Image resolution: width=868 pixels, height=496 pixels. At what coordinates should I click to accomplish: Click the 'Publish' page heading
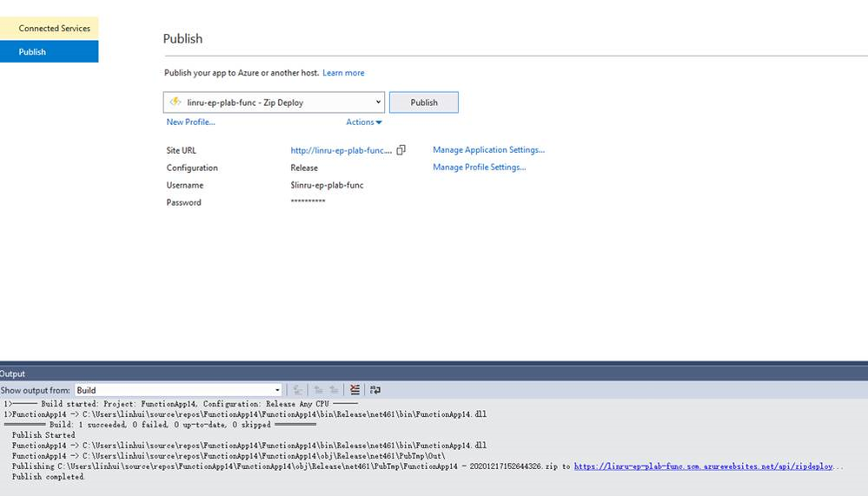(x=182, y=39)
